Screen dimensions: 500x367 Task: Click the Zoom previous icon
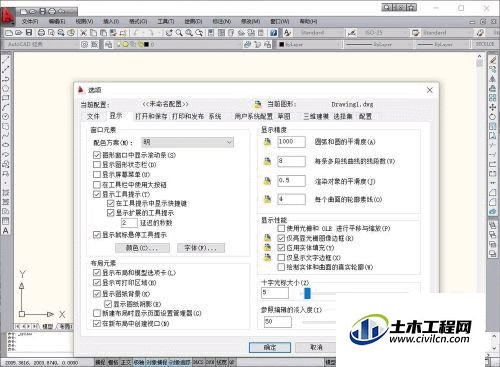(x=199, y=33)
